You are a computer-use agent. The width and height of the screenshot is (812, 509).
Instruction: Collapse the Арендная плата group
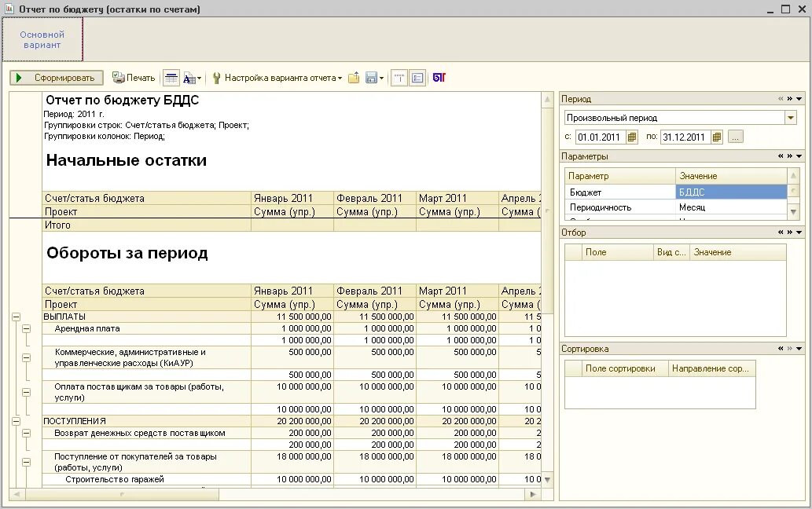[x=27, y=328]
